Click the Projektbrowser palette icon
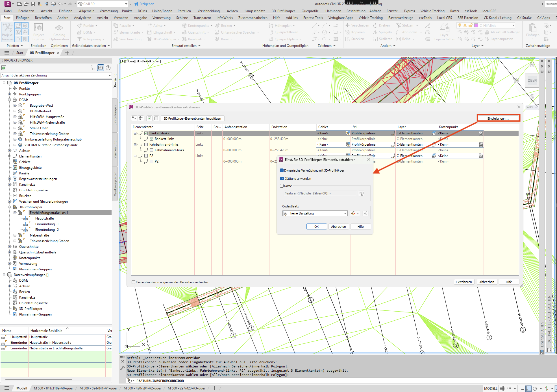Viewport: 557px width, 392px height. pyautogui.click(x=8, y=32)
